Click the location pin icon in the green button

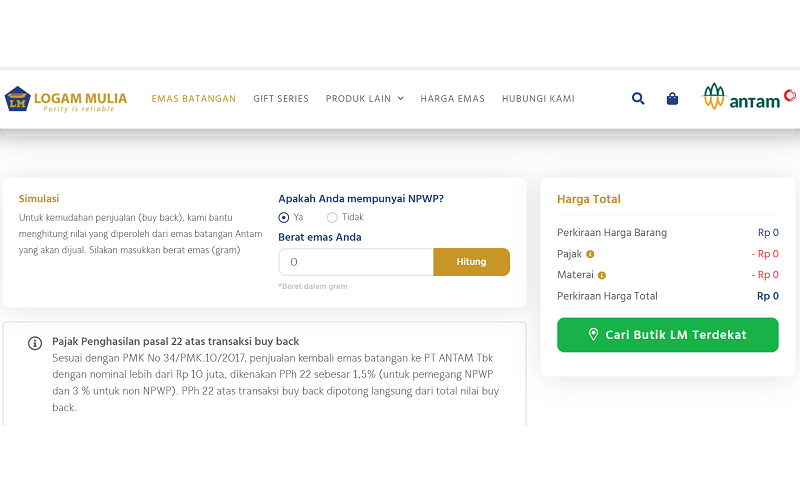click(x=593, y=335)
